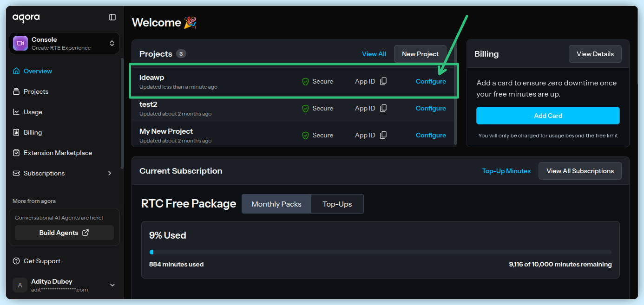Click the user avatar A icon

20,285
